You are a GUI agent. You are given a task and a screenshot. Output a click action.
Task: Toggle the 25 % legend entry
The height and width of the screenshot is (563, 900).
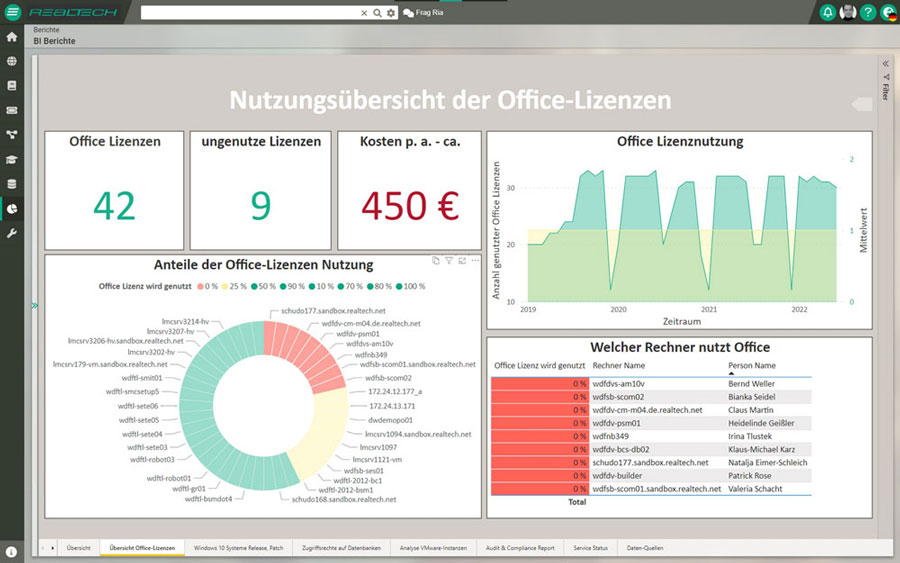tap(234, 286)
